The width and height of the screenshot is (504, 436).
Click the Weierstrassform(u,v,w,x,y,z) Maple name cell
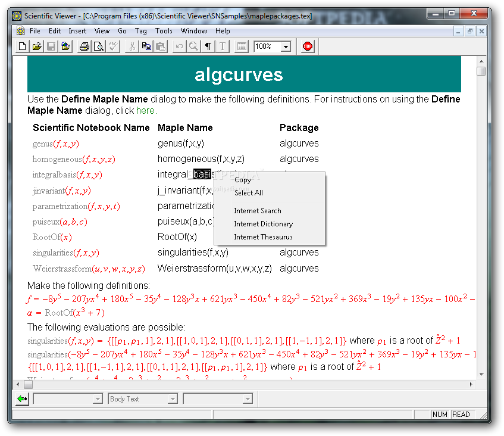click(214, 269)
